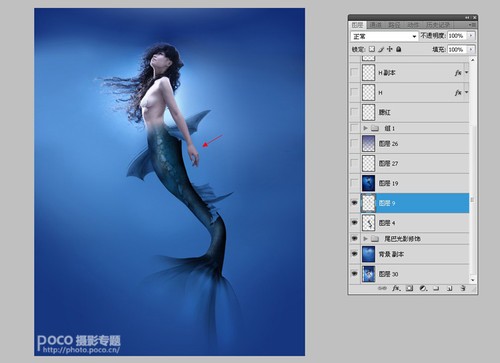The image size is (500, 363).
Task: Delete layer using the trash icon
Action: pyautogui.click(x=463, y=288)
